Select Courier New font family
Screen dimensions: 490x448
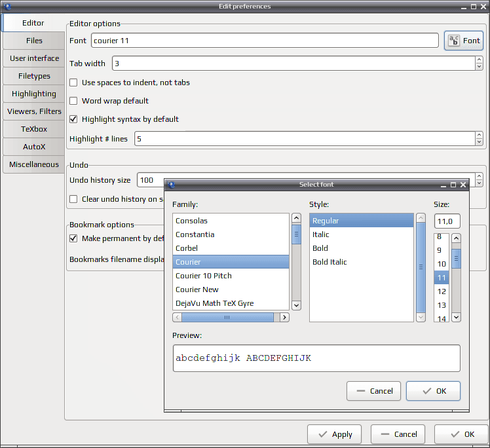231,289
